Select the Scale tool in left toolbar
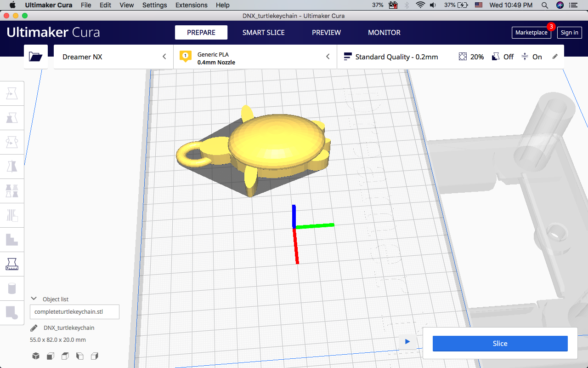The image size is (588, 368). pyautogui.click(x=12, y=118)
